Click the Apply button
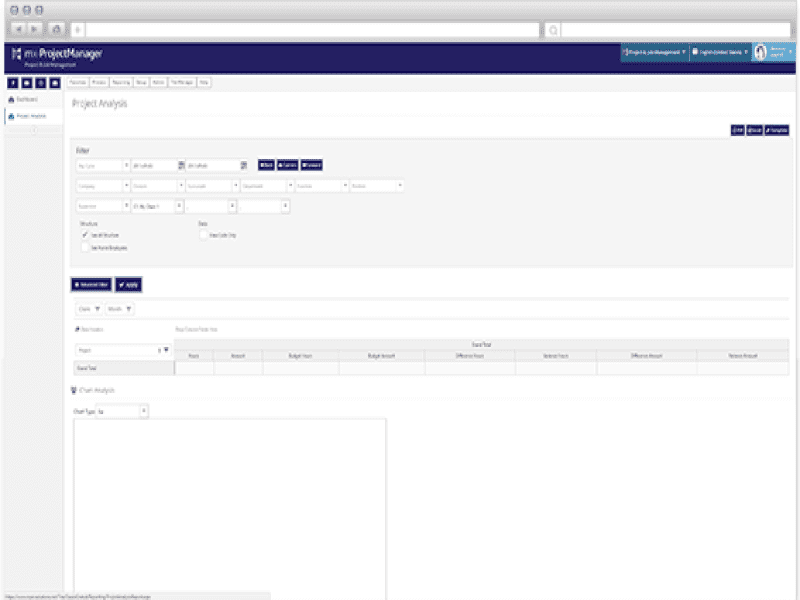The image size is (800, 600). (x=127, y=285)
